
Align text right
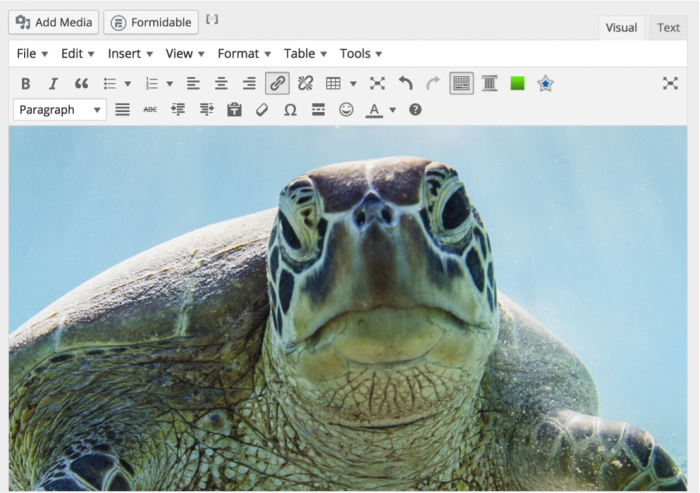pos(249,84)
